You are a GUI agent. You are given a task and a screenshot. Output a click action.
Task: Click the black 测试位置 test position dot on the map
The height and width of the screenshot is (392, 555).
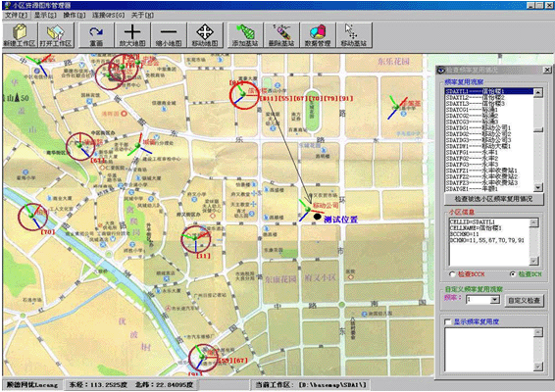click(x=317, y=217)
